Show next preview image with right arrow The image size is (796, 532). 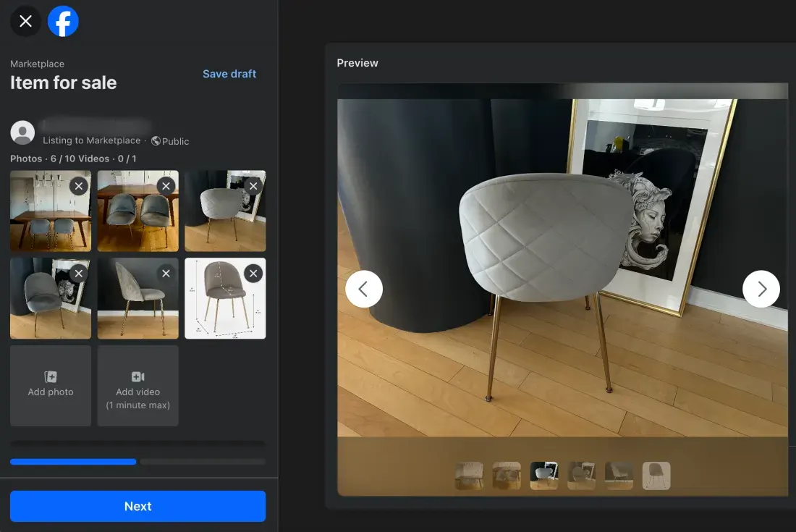pyautogui.click(x=761, y=289)
